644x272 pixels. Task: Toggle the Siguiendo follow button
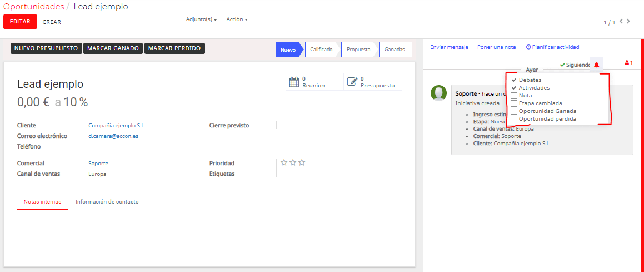(x=575, y=65)
